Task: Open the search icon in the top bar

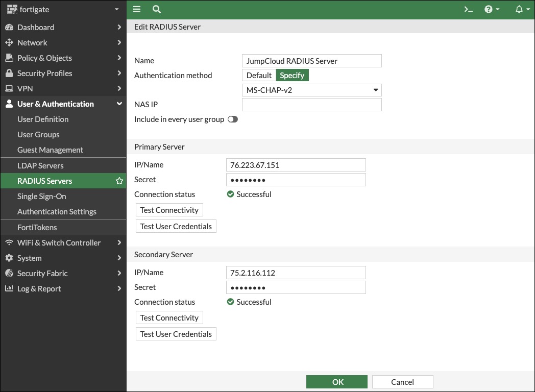Action: [156, 9]
